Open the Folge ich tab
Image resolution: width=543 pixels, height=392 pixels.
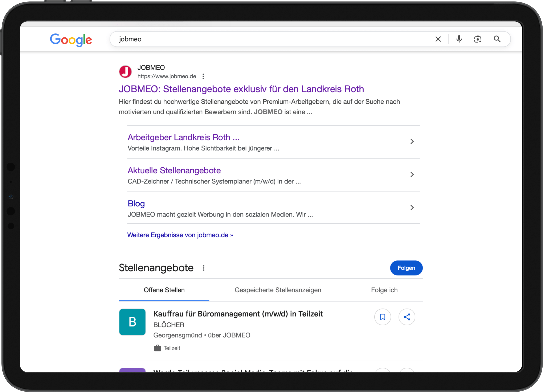point(384,290)
